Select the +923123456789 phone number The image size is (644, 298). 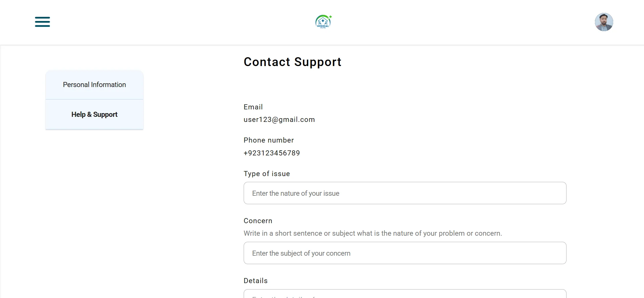[x=272, y=153]
